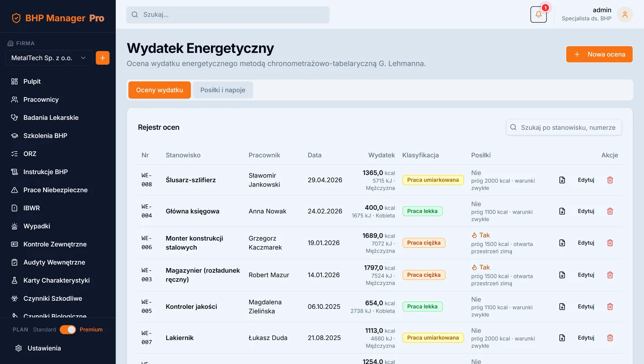Download document for Magazynier row
Screen dimensions: 644x364
pos(562,275)
